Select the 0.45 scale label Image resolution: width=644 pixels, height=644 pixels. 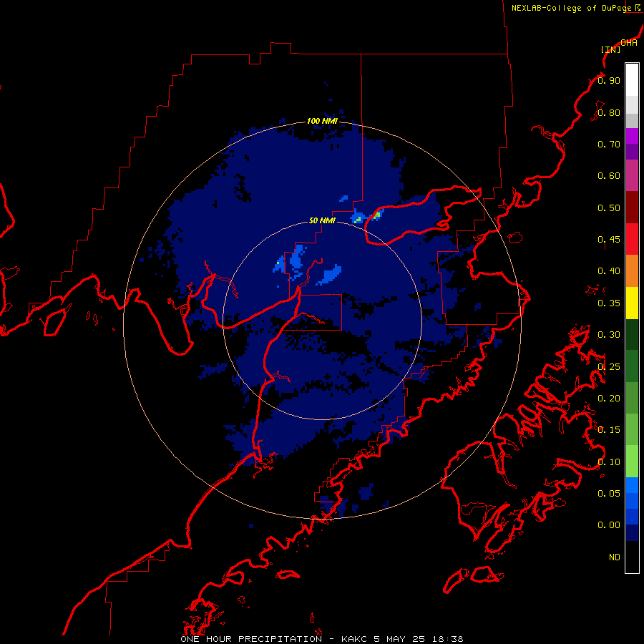(x=609, y=240)
